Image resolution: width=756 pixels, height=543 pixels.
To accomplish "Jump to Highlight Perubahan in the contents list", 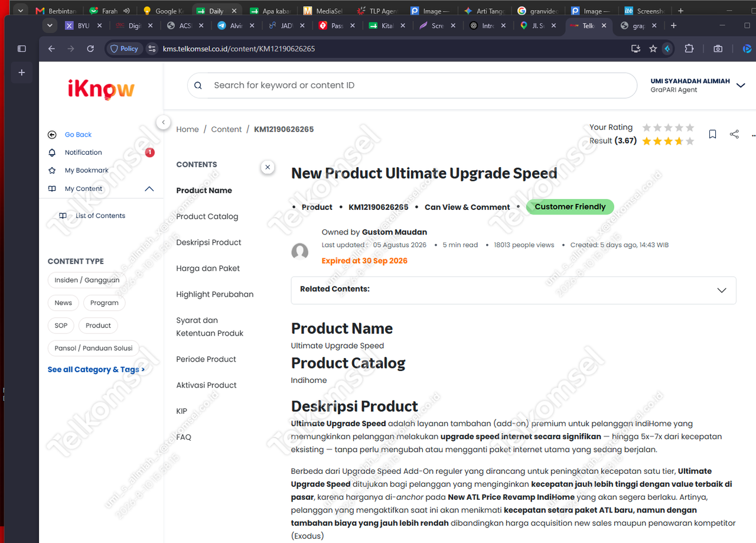I will click(215, 294).
